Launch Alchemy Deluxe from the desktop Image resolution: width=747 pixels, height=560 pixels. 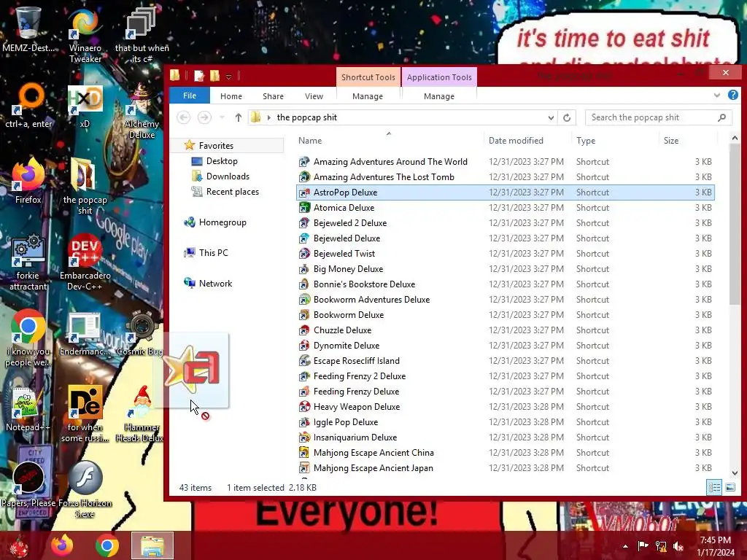pyautogui.click(x=142, y=111)
